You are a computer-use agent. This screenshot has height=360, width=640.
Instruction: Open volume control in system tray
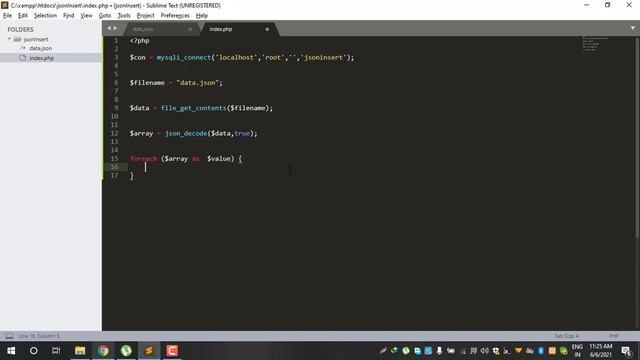click(484, 351)
